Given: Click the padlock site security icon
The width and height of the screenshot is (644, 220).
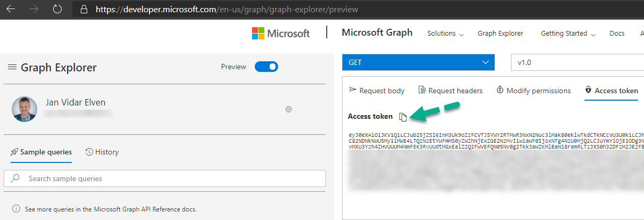Looking at the screenshot, I should click(x=83, y=10).
